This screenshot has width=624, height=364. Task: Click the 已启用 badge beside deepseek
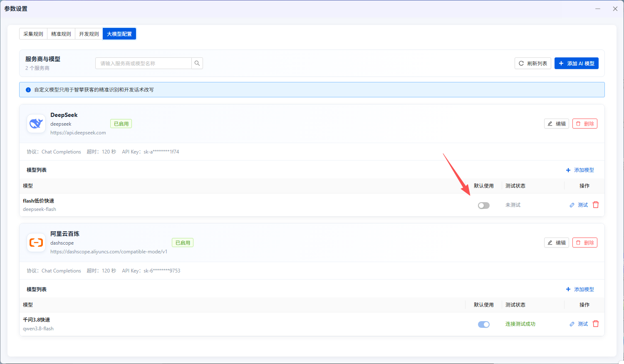pos(121,124)
